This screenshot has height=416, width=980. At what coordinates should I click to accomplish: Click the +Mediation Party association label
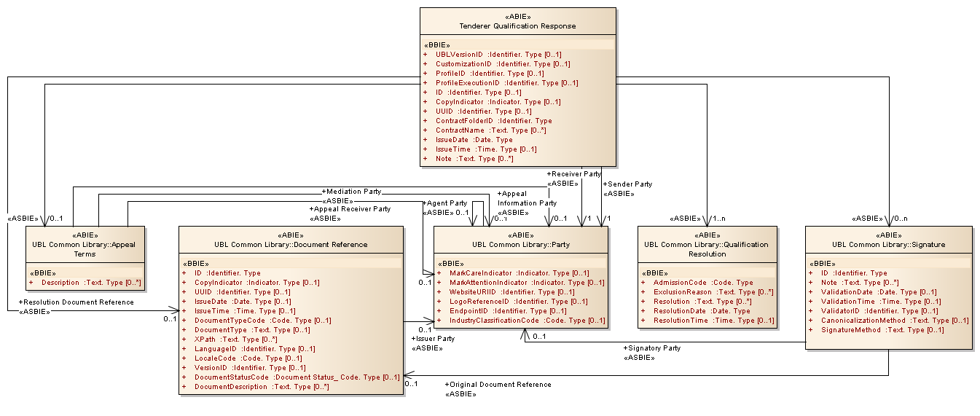click(352, 192)
